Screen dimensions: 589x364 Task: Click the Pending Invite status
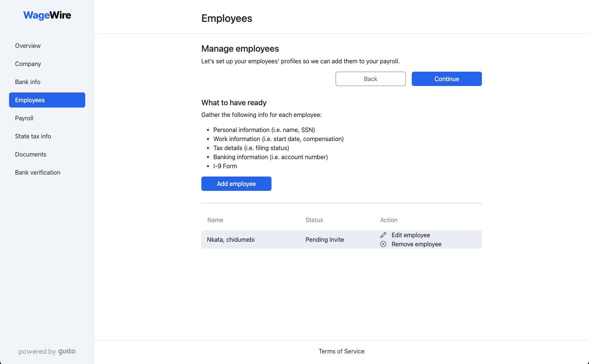(325, 240)
